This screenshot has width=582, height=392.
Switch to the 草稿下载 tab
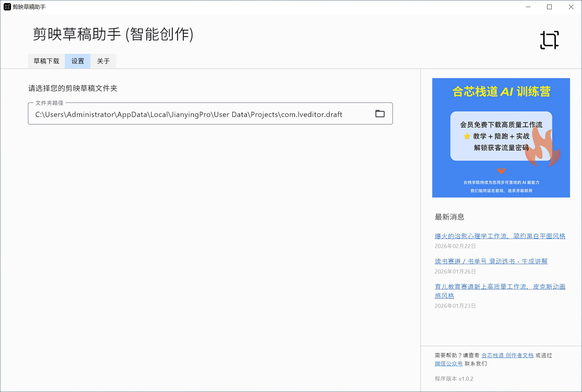pyautogui.click(x=46, y=61)
